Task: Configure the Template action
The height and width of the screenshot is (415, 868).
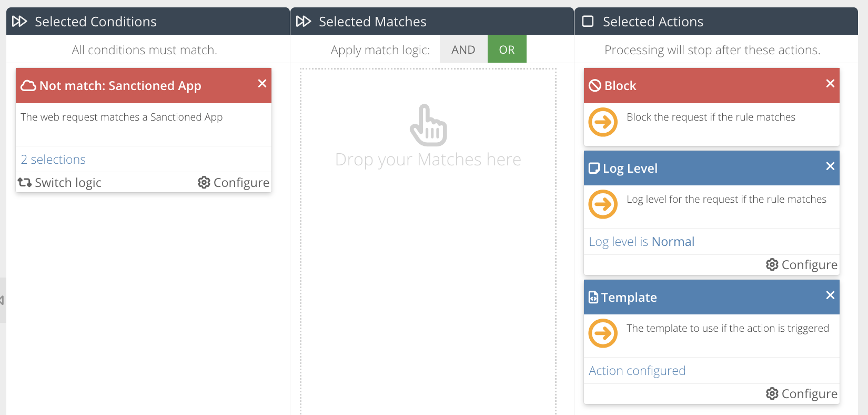Action: point(802,394)
